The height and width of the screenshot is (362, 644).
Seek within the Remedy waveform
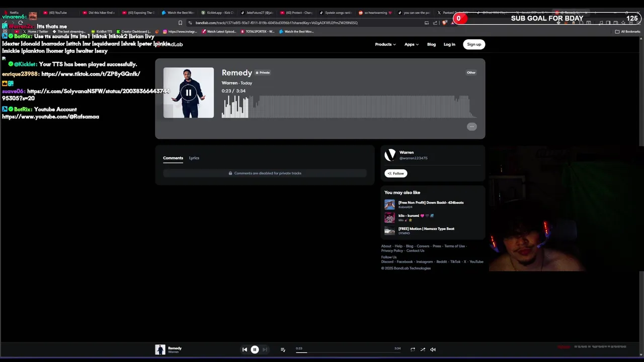point(349,107)
